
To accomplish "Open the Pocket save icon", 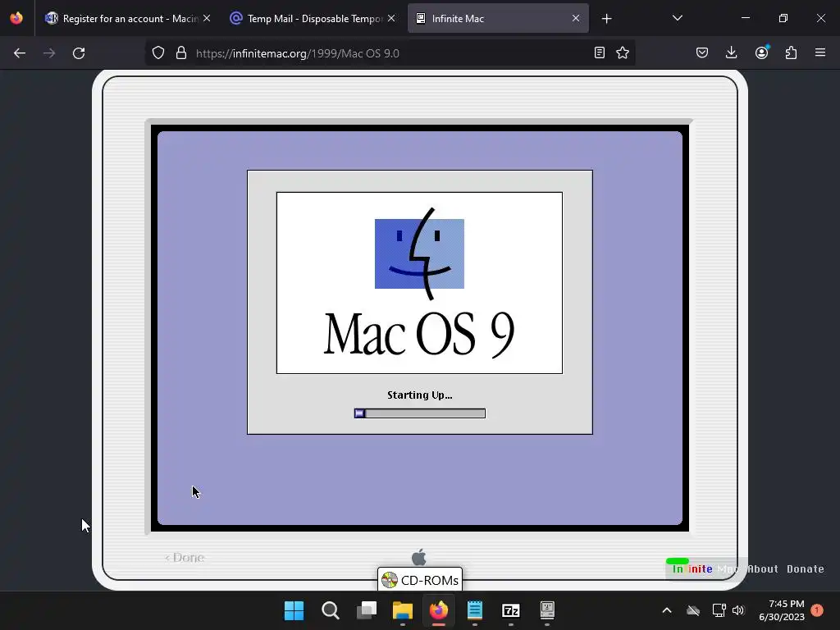I will pyautogui.click(x=702, y=52).
